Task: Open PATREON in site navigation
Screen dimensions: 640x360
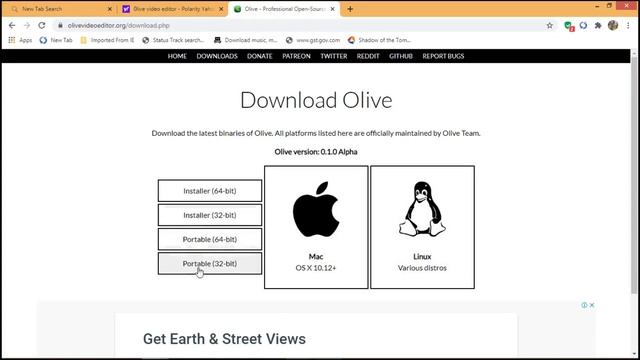Action: click(296, 56)
